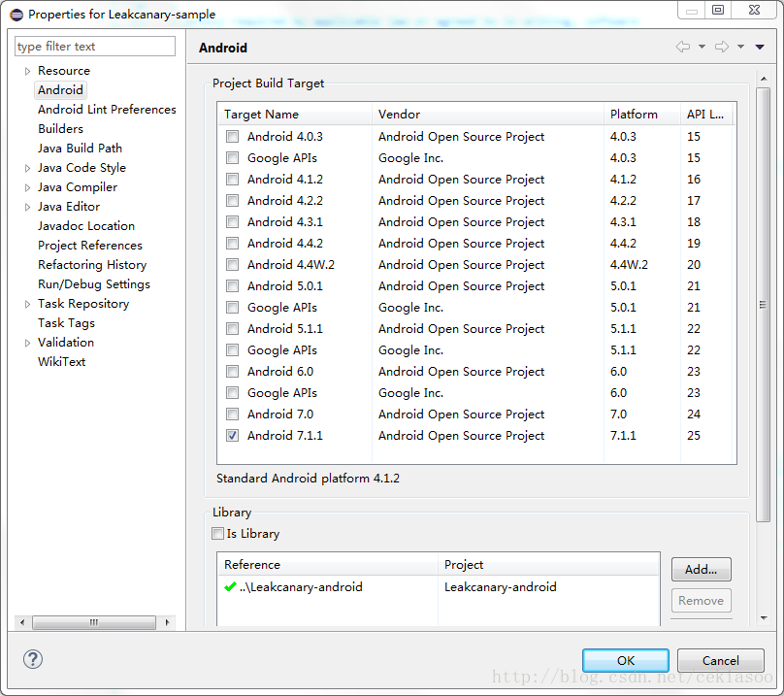Screen dimensions: 784x696
Task: Check the Android 5.0.1 target checkbox
Action: (232, 286)
